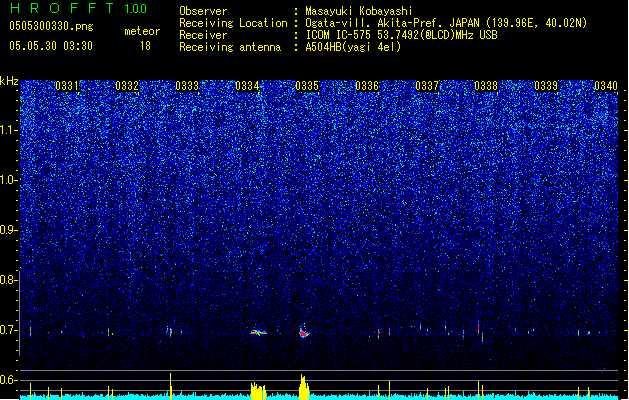The height and width of the screenshot is (400, 629).
Task: Click the 0331 time marker
Action: [x=67, y=86]
